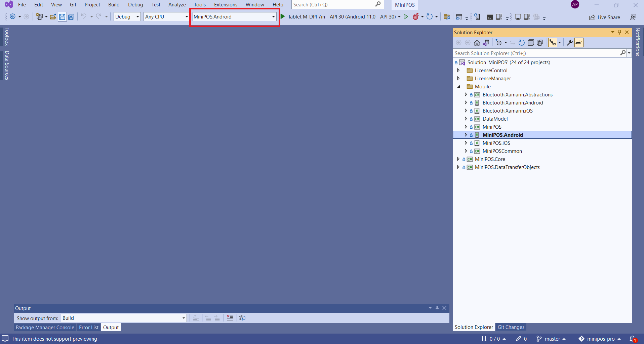644x344 pixels.
Task: Click the Collapse All icon in Solution Explorer
Action: point(531,43)
